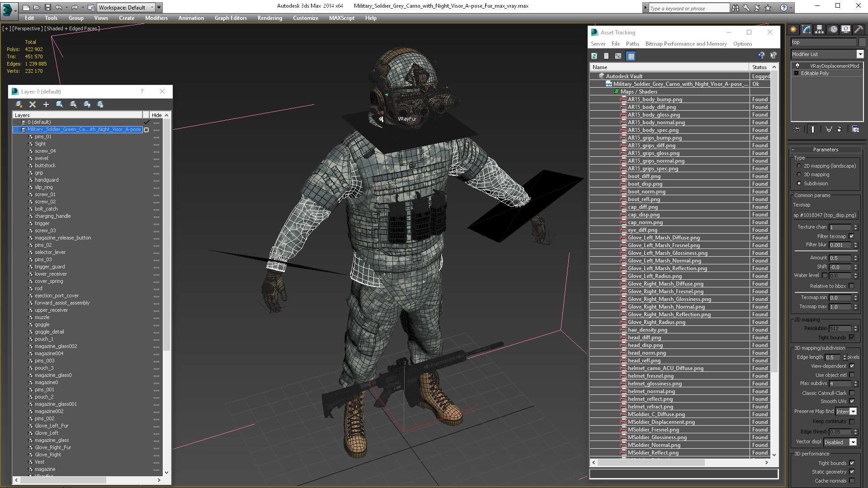The width and height of the screenshot is (868, 488).
Task: Open the Paths menu in Asset Tracking
Action: click(x=632, y=44)
